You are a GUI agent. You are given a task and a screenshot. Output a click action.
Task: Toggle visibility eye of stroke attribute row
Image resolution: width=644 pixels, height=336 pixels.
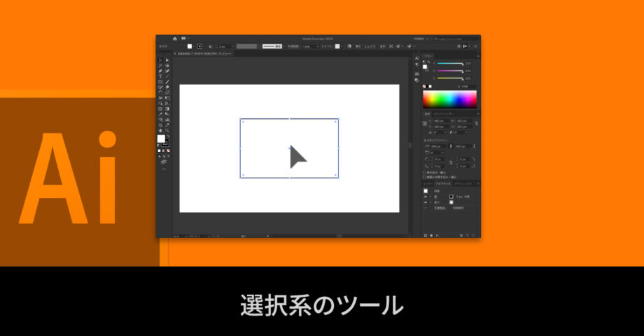tap(425, 197)
